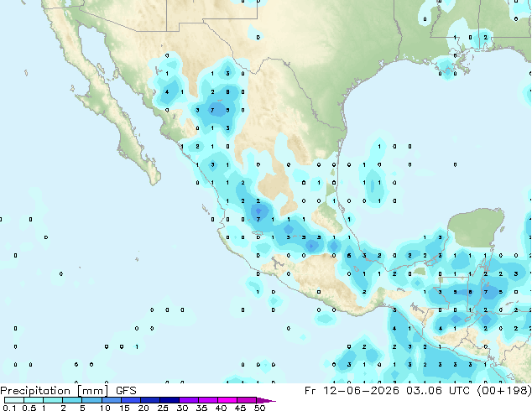Click the 'Precipitation [mm]' title text
Viewport: 532px width, 411px height.
click(55, 391)
